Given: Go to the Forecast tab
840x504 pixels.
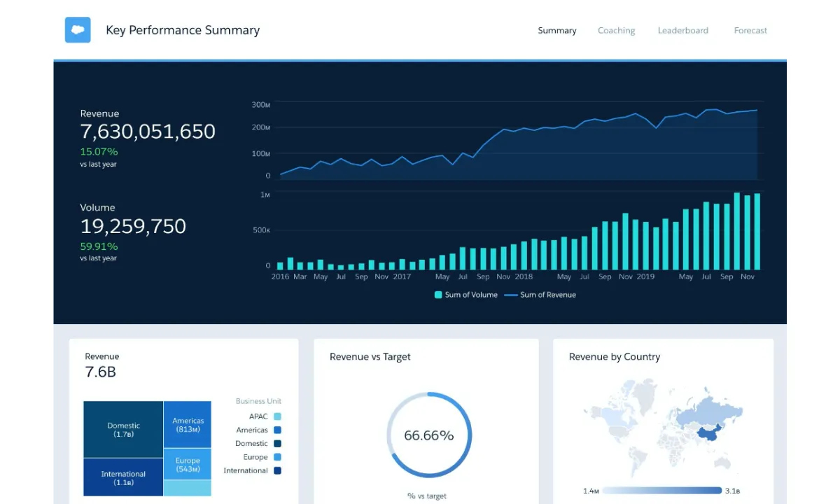Looking at the screenshot, I should [750, 31].
